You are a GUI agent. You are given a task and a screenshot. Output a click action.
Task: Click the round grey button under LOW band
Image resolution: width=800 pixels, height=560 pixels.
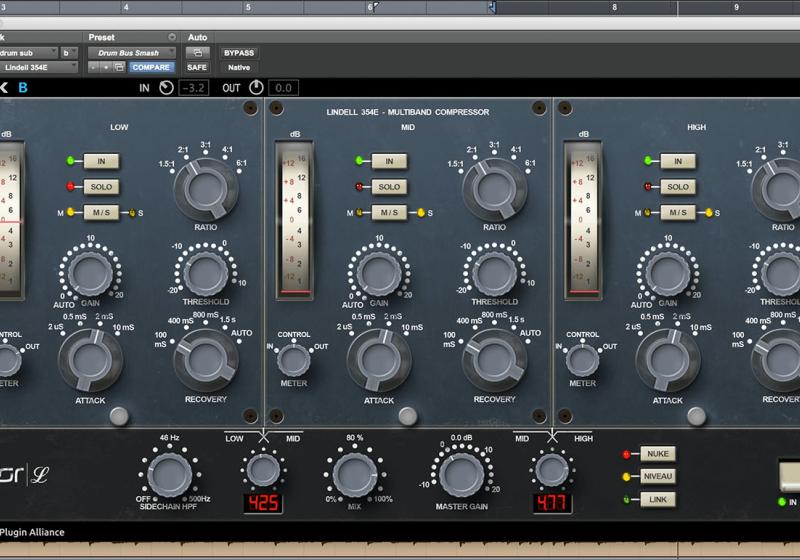pyautogui.click(x=119, y=416)
